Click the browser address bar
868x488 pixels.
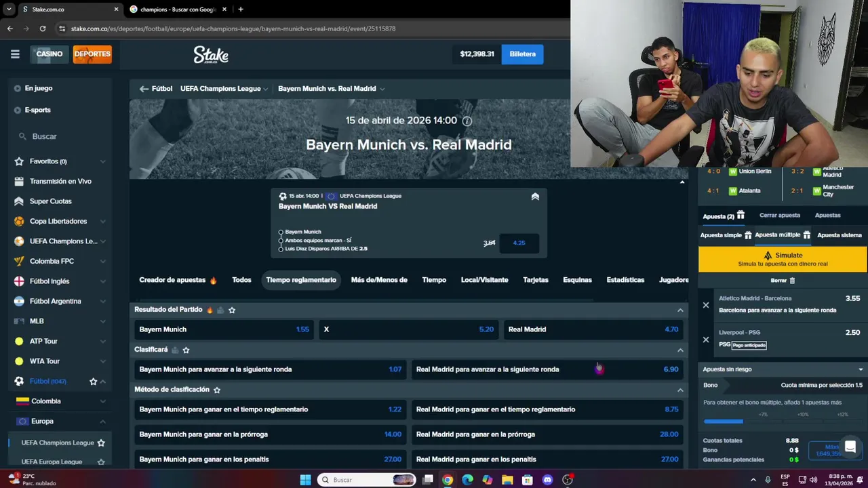coord(305,28)
